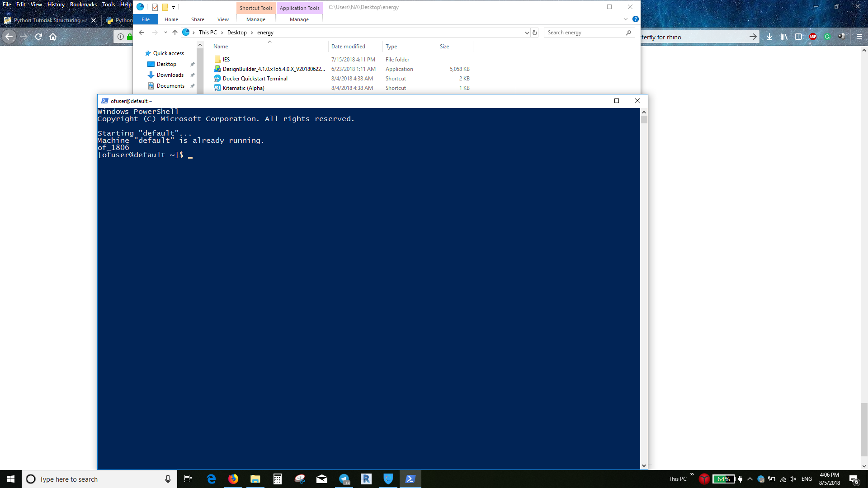The height and width of the screenshot is (488, 868).
Task: Unpin Downloads from Quick access
Action: point(193,75)
